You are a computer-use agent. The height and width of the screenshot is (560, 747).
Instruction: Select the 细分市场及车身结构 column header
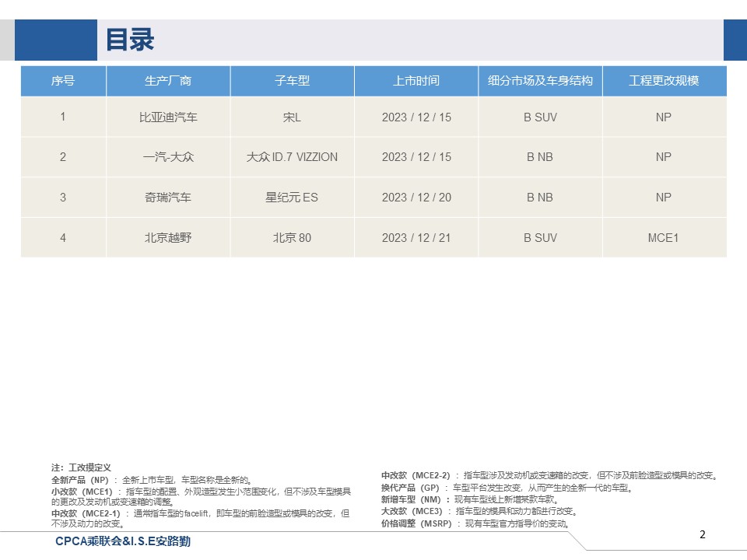[x=540, y=81]
